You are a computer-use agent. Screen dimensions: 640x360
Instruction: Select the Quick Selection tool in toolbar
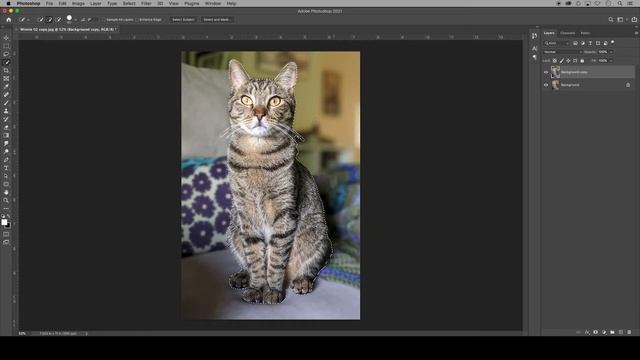point(6,62)
